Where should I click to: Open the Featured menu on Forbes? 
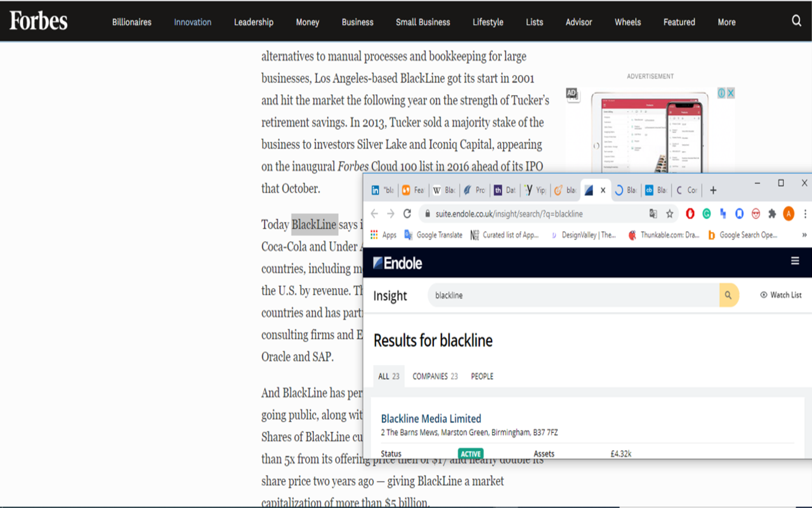(x=679, y=22)
